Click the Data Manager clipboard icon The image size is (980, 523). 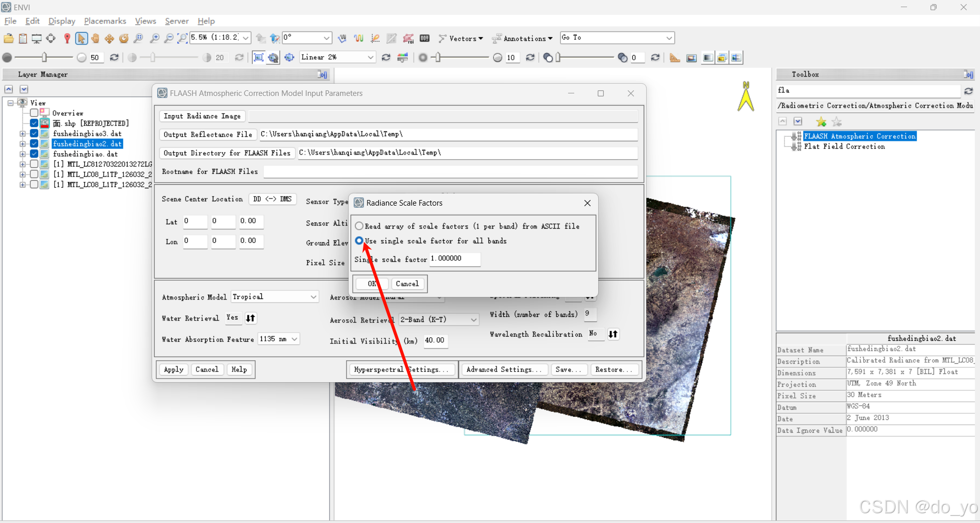[22, 38]
